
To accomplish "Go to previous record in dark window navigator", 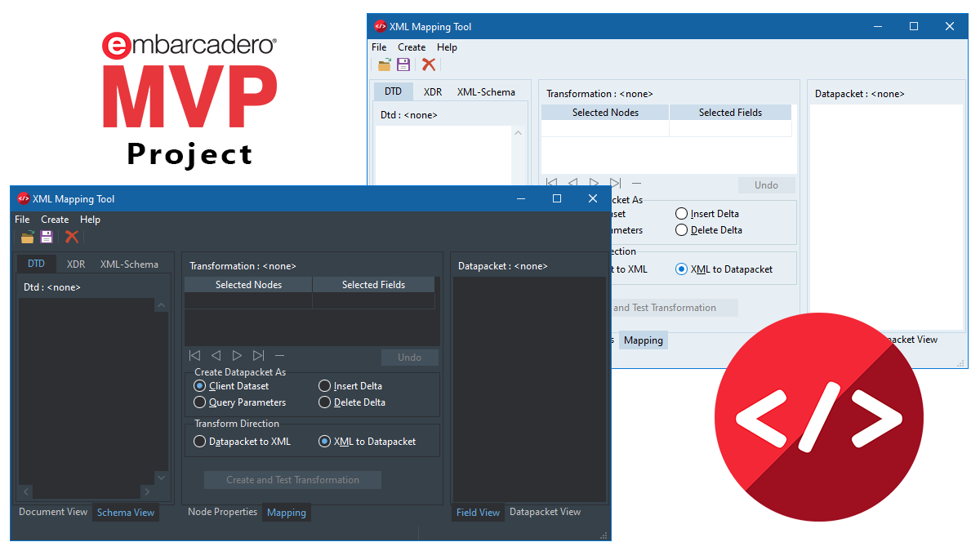I will 216,356.
